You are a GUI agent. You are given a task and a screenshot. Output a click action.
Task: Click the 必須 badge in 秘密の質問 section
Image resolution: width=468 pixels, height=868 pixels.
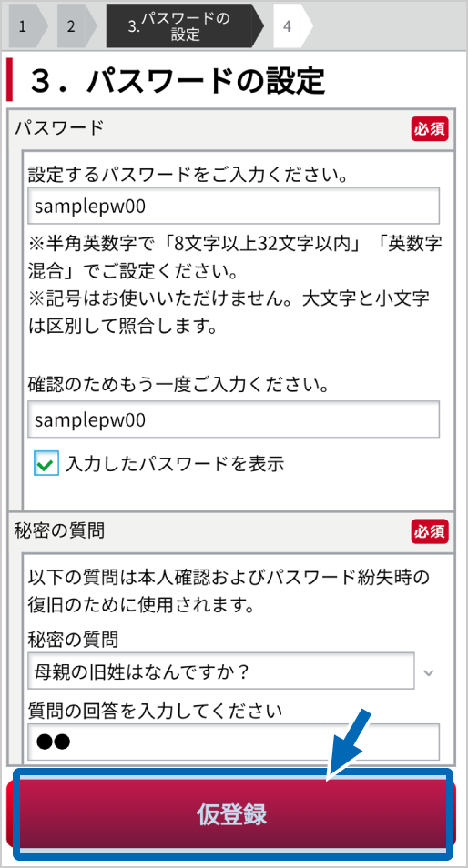click(430, 531)
